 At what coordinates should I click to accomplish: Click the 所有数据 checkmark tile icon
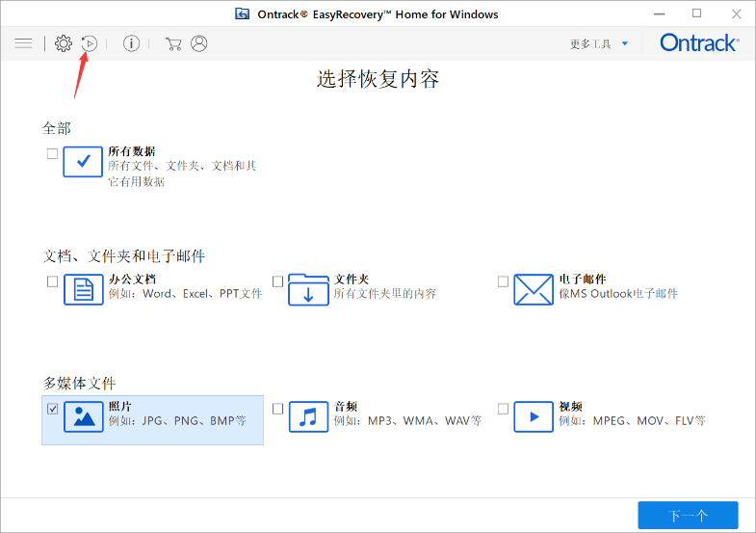pyautogui.click(x=83, y=162)
